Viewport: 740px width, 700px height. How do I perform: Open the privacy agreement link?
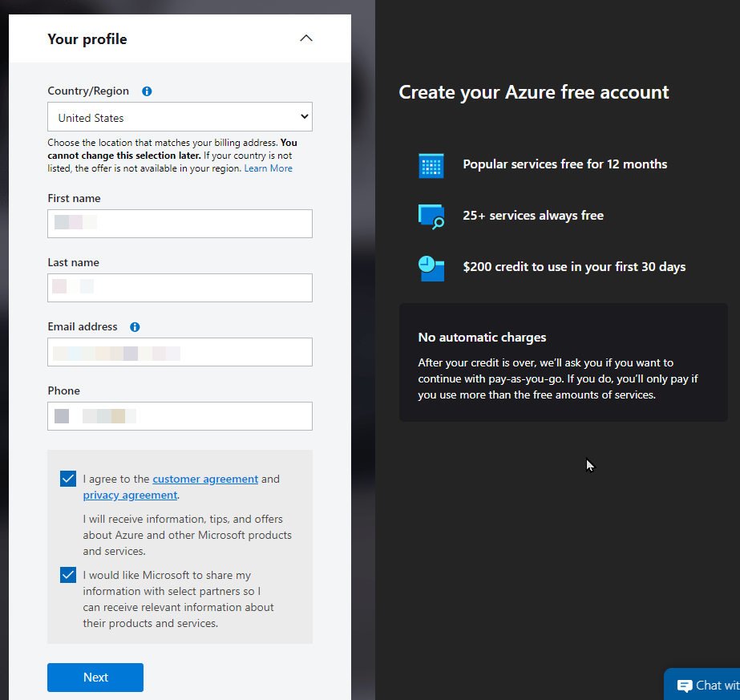130,496
